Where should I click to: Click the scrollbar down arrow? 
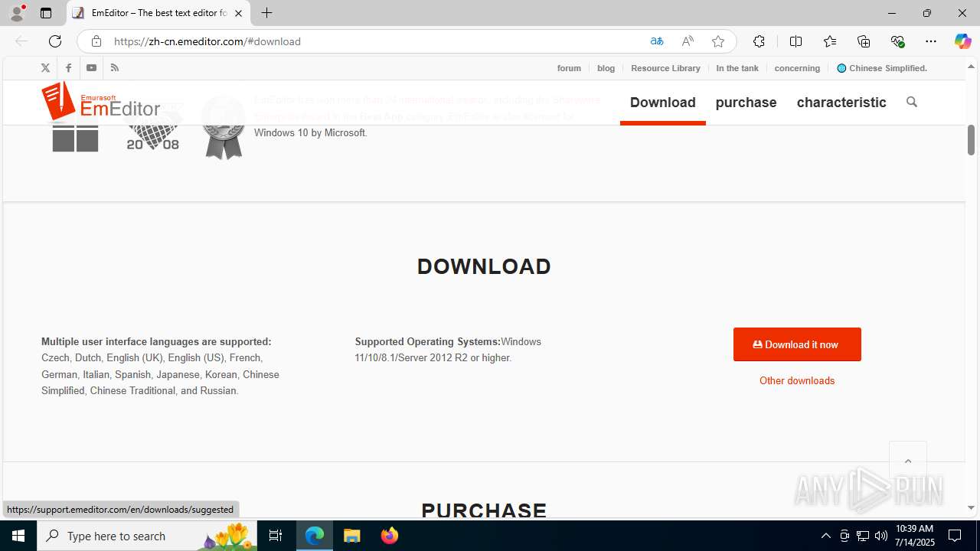click(x=971, y=507)
